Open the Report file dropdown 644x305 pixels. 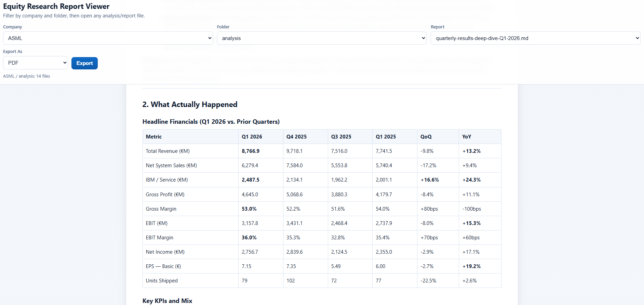[535, 38]
